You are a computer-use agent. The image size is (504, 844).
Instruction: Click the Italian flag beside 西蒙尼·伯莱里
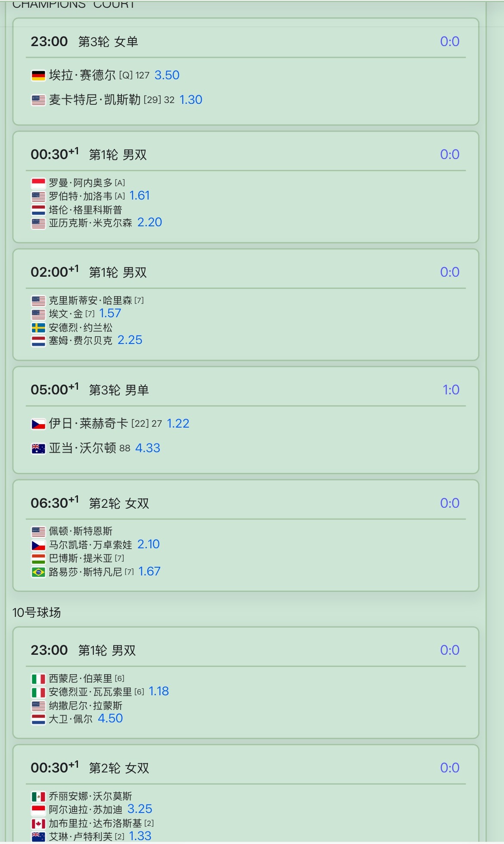point(38,678)
